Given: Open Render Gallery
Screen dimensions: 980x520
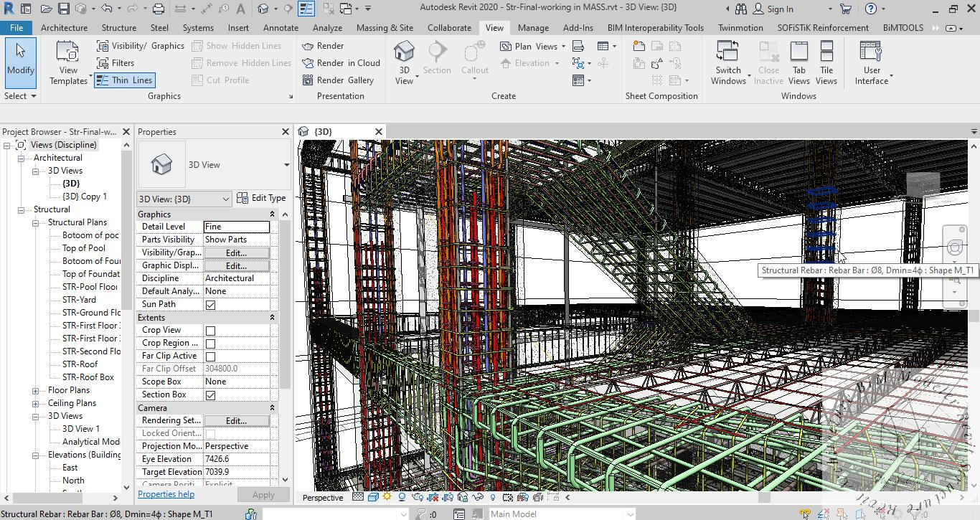Looking at the screenshot, I should click(339, 80).
